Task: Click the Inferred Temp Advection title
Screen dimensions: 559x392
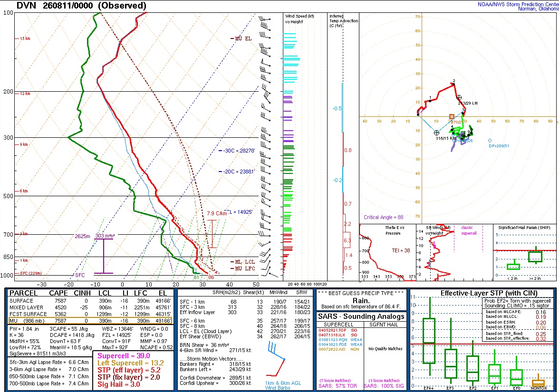Action: tap(344, 21)
